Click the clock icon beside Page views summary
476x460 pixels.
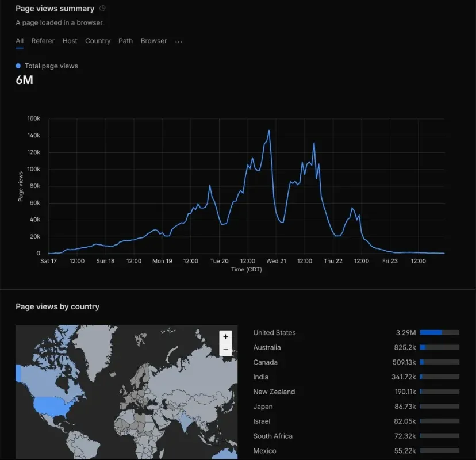[x=102, y=9]
